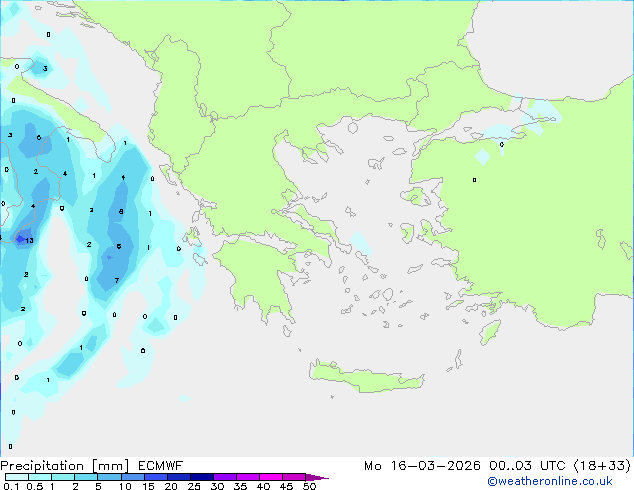Click the date 'Mo 16-03-2026' text
The height and width of the screenshot is (490, 634).
pyautogui.click(x=422, y=466)
